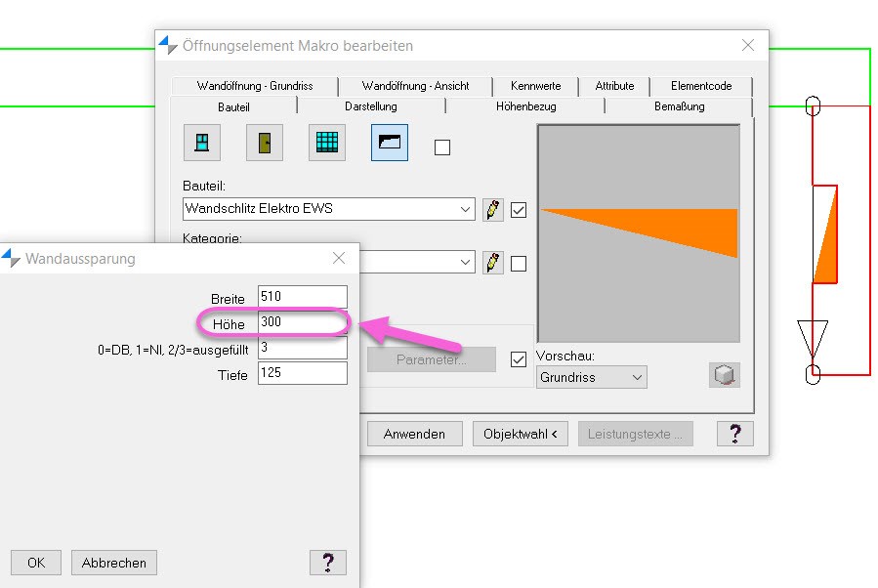The height and width of the screenshot is (588, 878).
Task: Switch to Wandöffnung - Ansicht tab
Action: [x=415, y=86]
